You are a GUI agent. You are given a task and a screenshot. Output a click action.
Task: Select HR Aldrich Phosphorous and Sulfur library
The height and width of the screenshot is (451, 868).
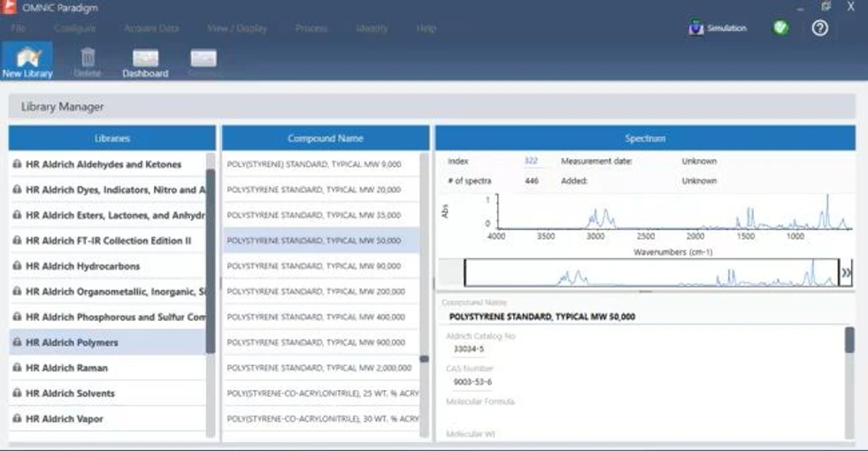107,317
